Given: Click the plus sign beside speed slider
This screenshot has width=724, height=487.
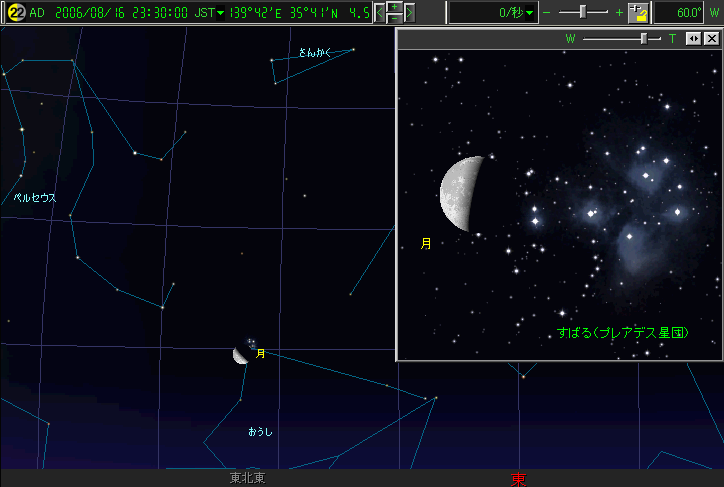Looking at the screenshot, I should pyautogui.click(x=619, y=13).
